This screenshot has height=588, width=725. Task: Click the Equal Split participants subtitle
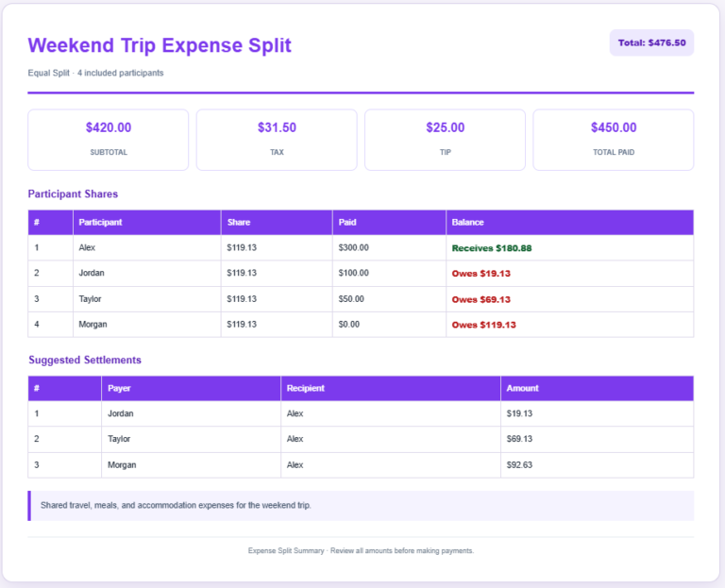[x=95, y=73]
